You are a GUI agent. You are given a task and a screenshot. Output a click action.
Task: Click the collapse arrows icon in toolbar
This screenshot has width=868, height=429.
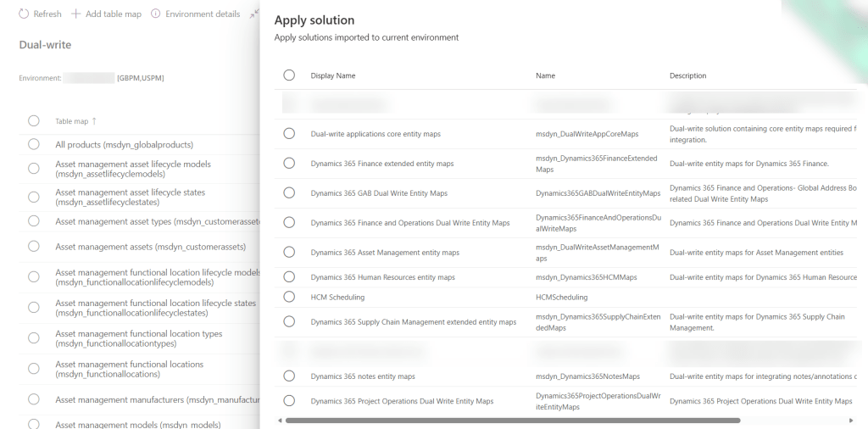click(253, 14)
